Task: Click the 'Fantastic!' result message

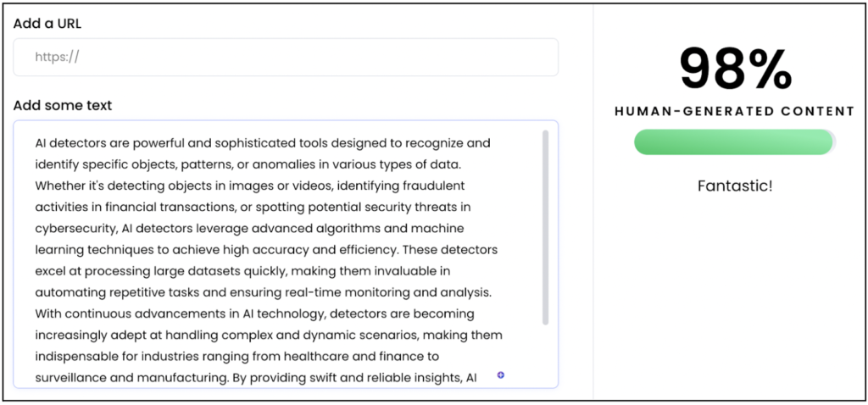Action: pyautogui.click(x=735, y=186)
